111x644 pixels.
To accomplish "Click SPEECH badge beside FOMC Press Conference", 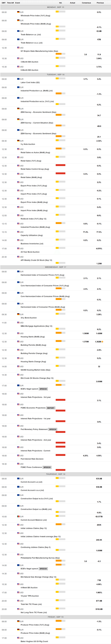I will (47, 467).
